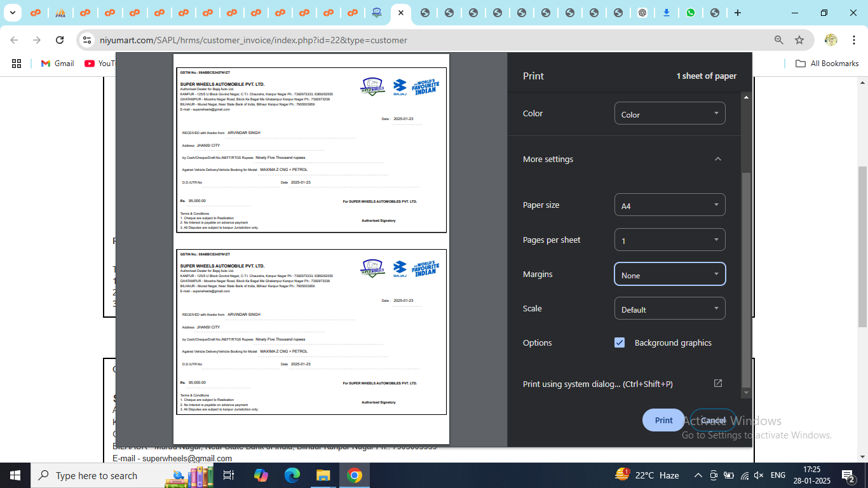This screenshot has width=868, height=488.
Task: Open File Explorer from the taskbar
Action: 323,475
